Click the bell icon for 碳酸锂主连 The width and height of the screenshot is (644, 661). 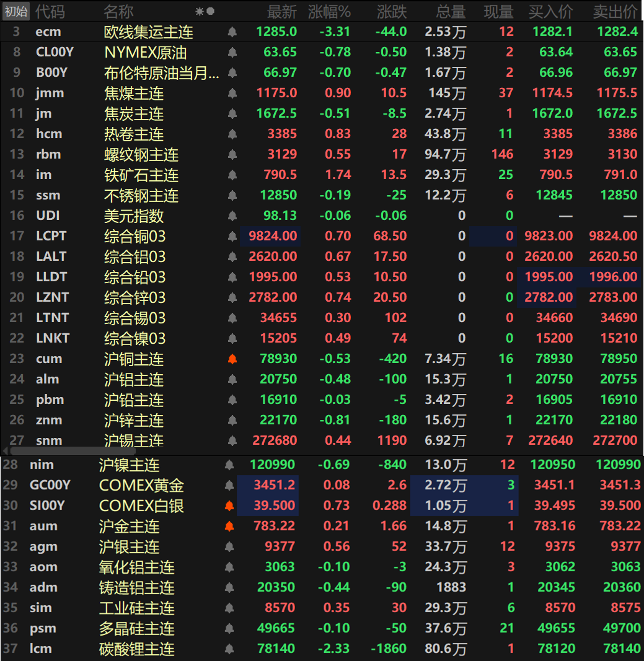point(229,649)
